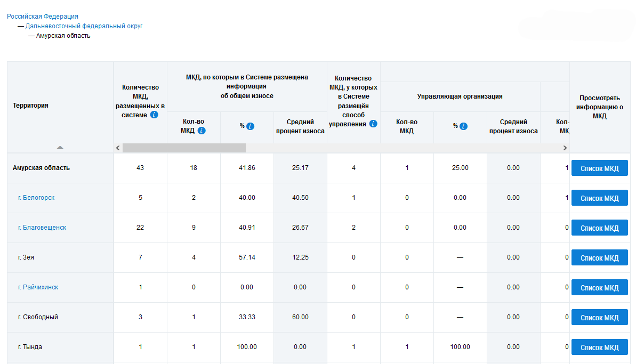Open Российская Федерация breadcrumb link
This screenshot has width=636, height=364.
[x=43, y=17]
